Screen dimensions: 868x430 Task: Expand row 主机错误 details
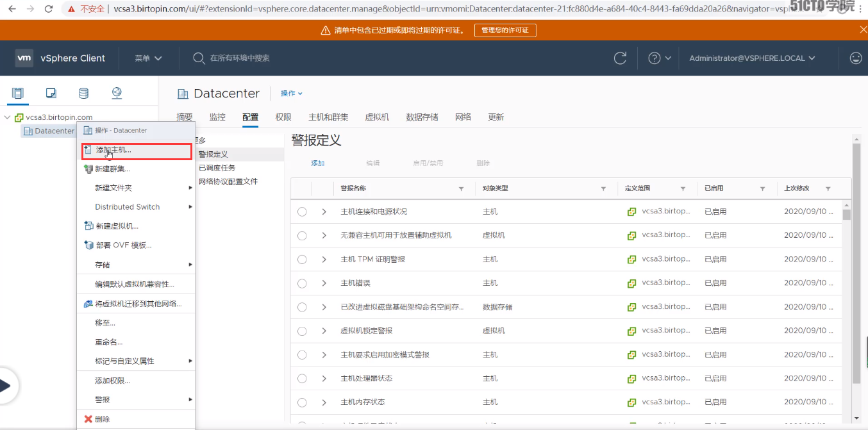tap(324, 283)
